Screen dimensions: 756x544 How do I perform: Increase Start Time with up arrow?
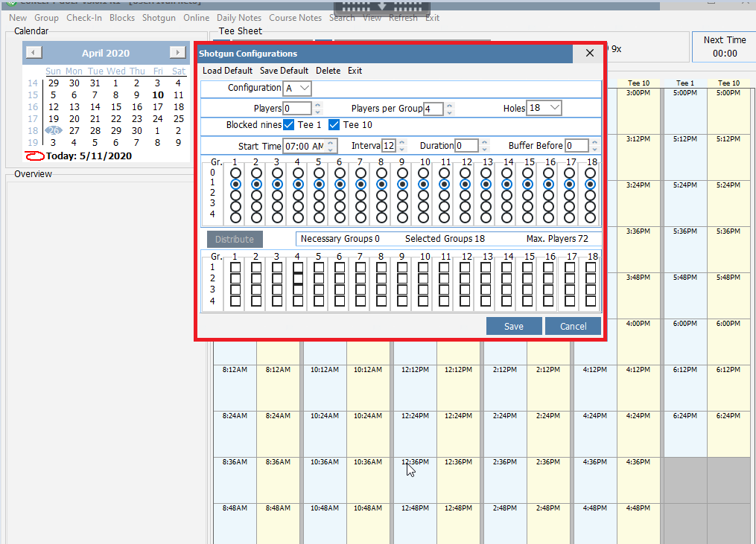tap(330, 142)
